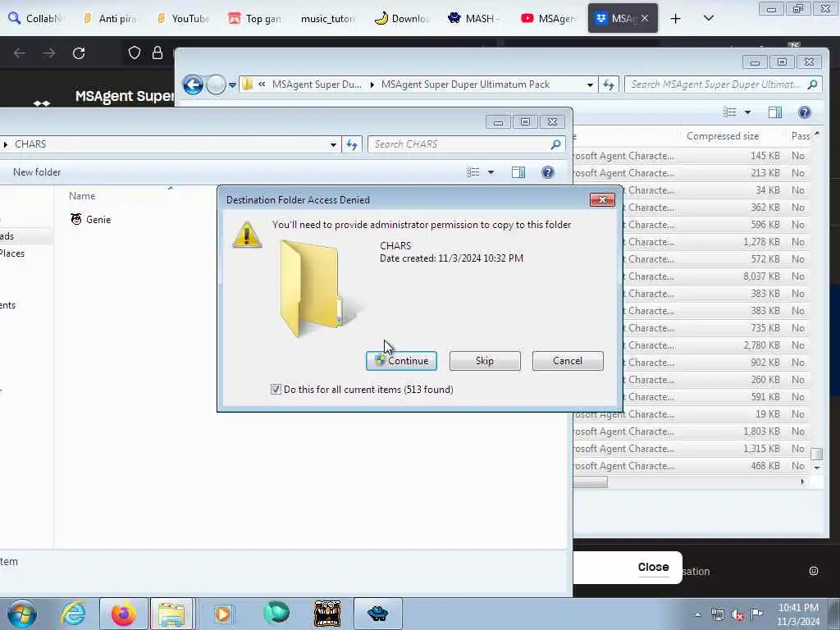Open a new browser tab
This screenshot has width=840, height=630.
(676, 18)
